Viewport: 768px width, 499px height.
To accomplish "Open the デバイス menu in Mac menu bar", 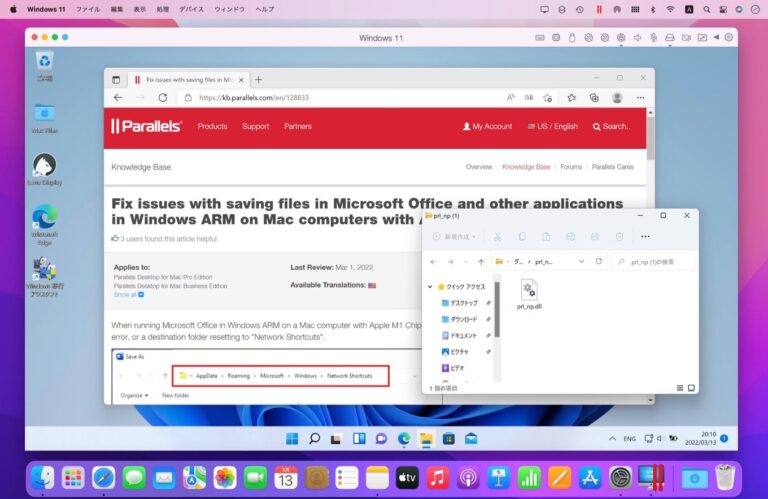I will 191,9.
